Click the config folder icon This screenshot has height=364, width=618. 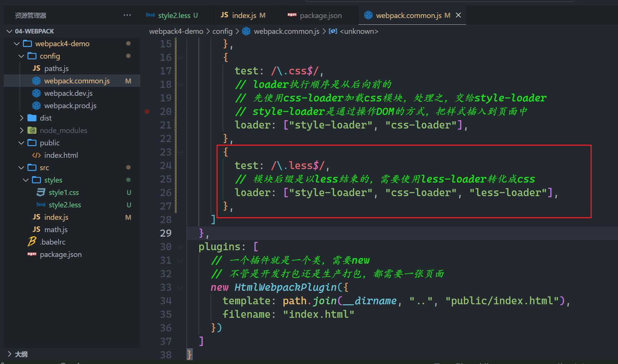click(x=32, y=56)
